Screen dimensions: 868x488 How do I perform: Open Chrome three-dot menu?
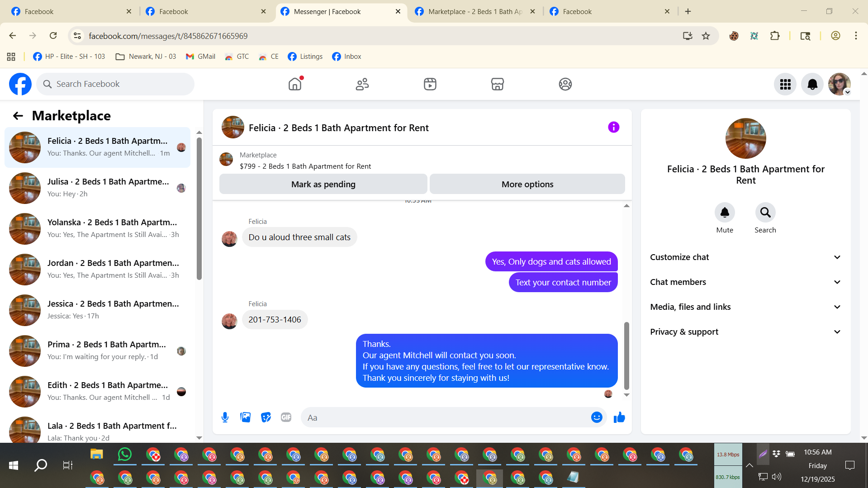tap(856, 36)
